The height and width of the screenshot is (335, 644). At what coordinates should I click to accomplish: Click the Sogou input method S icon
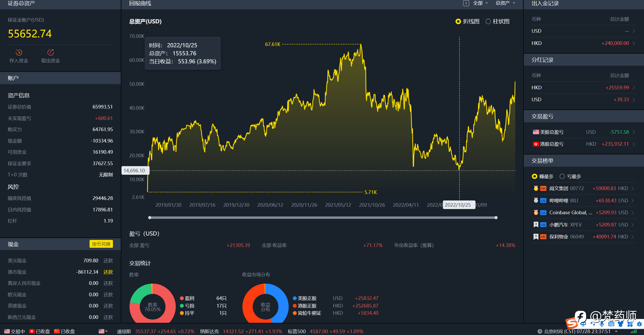point(572,323)
